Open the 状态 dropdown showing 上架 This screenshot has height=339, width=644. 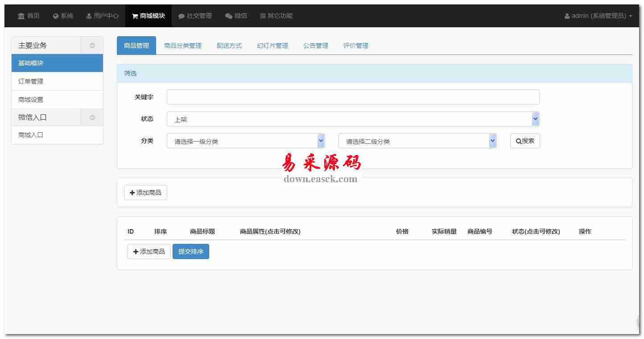pos(352,119)
